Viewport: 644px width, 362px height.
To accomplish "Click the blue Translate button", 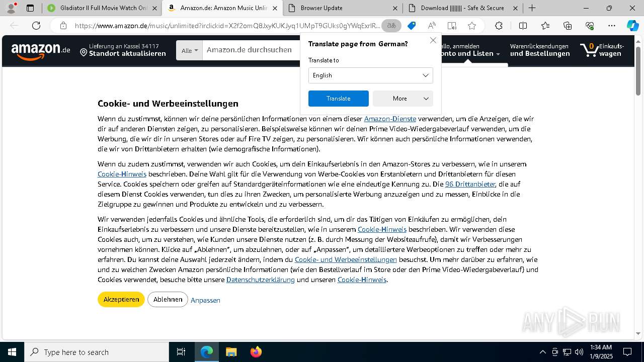I will click(339, 99).
